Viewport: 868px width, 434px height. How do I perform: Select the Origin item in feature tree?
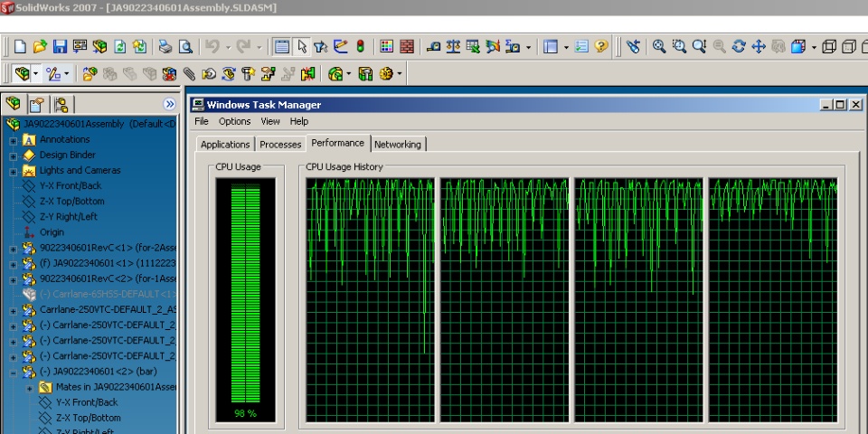pos(52,232)
